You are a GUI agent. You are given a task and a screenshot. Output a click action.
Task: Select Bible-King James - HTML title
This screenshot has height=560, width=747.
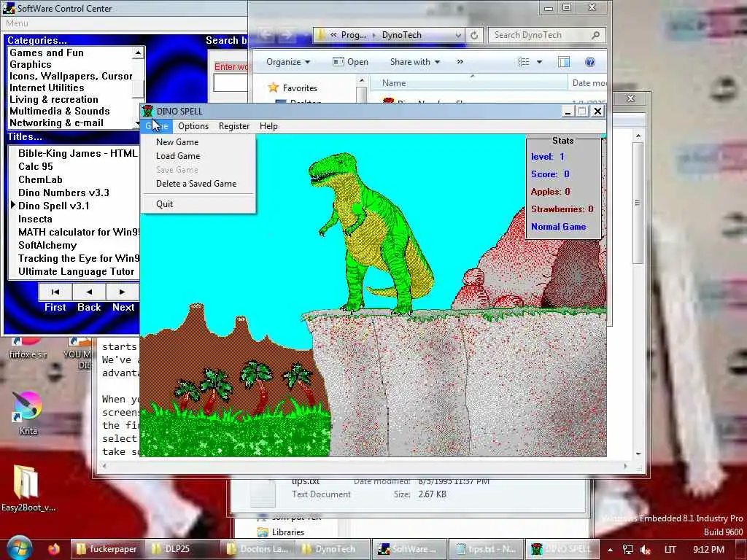click(77, 153)
